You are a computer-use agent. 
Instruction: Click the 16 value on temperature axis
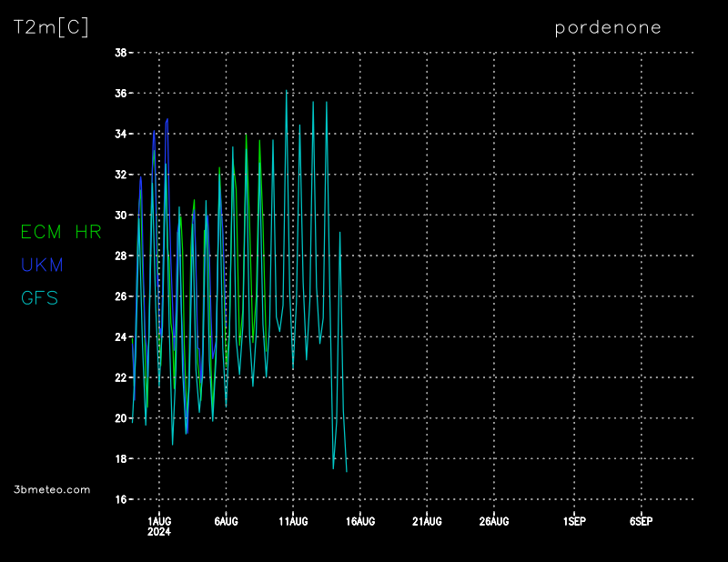(120, 499)
